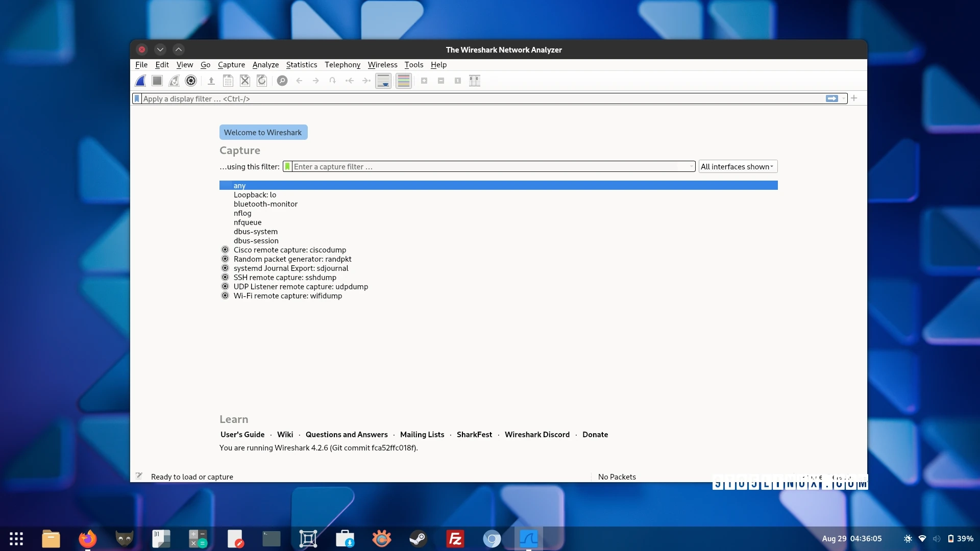This screenshot has width=980, height=551.
Task: Click the Donate link in Learn section
Action: coord(594,434)
